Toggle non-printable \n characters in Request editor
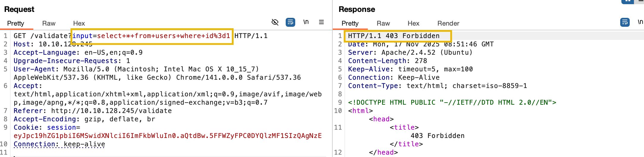 click(306, 22)
